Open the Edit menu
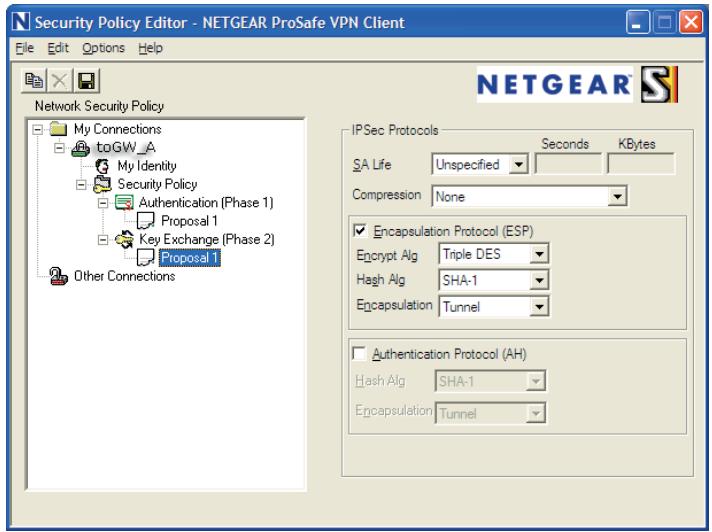 58,48
